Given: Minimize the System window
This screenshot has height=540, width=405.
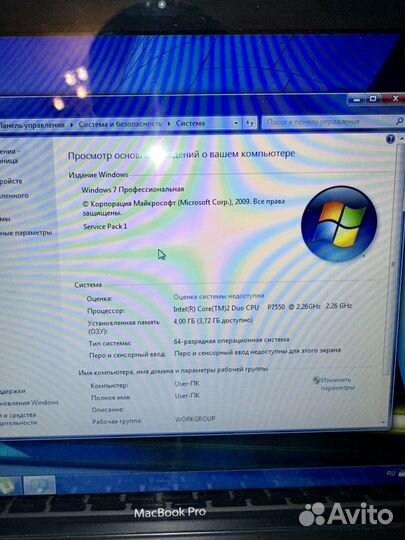Looking at the screenshot, I should coord(357,99).
